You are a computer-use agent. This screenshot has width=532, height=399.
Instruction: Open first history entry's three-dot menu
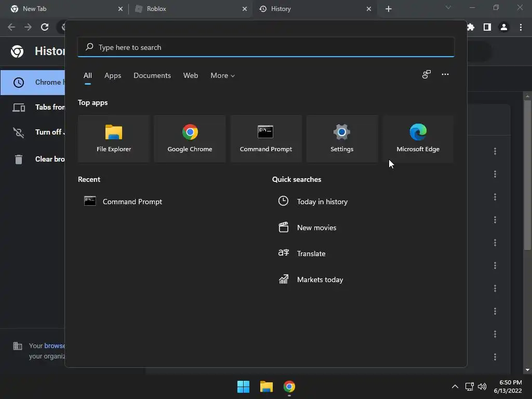[495, 151]
